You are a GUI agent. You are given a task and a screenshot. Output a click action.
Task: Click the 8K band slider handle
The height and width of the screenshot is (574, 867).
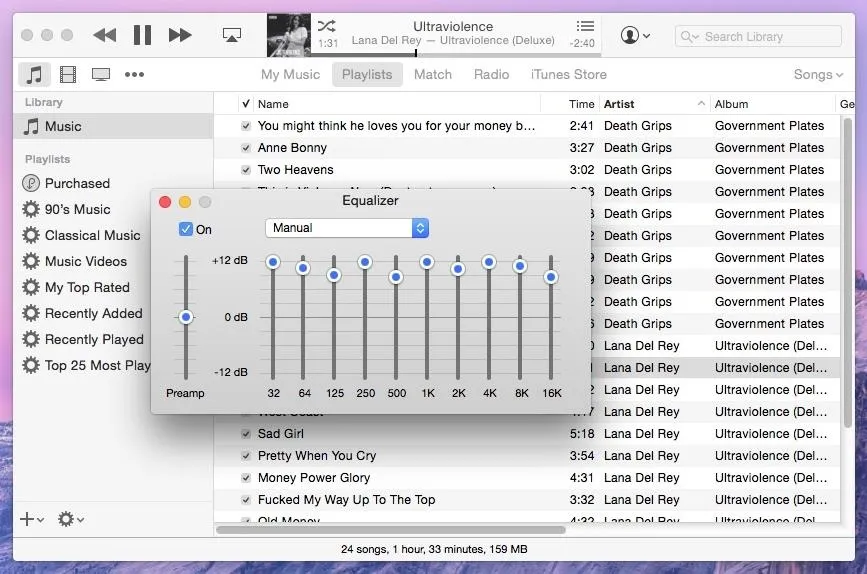pos(520,266)
